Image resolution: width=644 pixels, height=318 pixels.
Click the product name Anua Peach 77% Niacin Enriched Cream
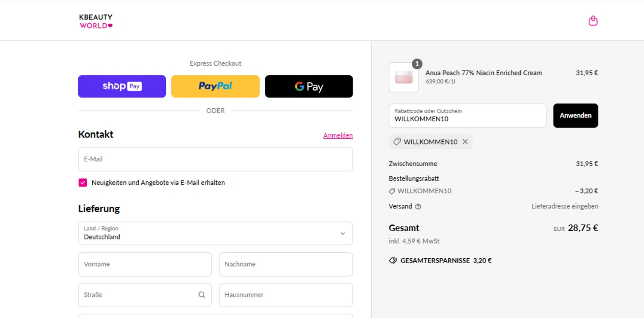coord(483,73)
